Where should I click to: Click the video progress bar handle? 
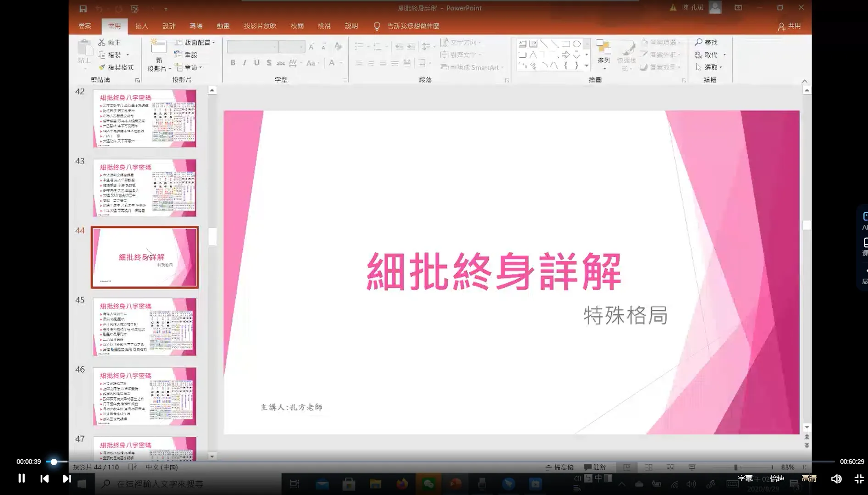point(54,462)
